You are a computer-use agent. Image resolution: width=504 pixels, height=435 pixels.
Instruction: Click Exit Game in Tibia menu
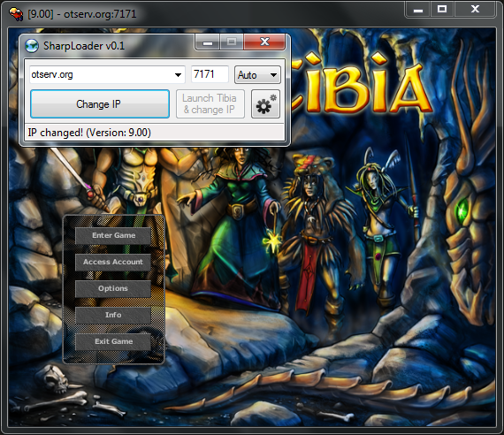click(x=113, y=341)
